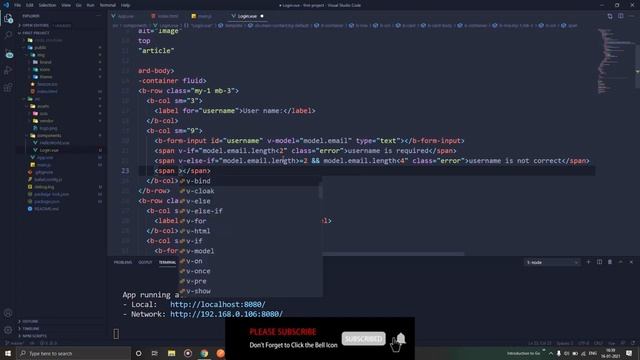Open the Extensions view in activity bar
Screen dimensions: 640x360
pos(8,87)
